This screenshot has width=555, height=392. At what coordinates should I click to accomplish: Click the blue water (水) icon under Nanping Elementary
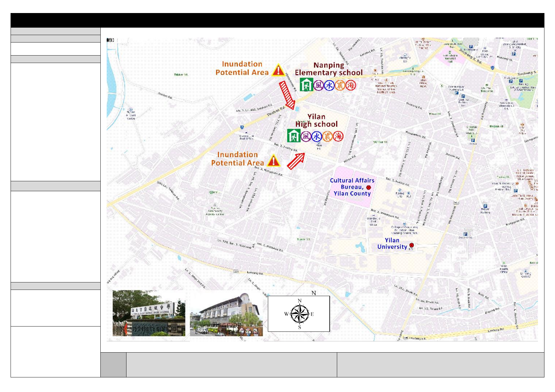pos(329,85)
